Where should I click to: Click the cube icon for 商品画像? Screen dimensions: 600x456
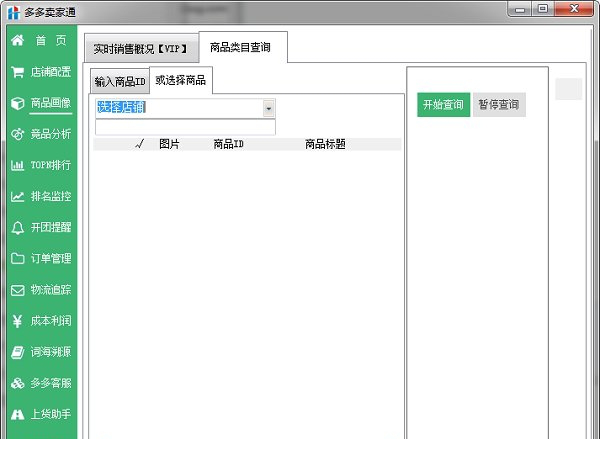tap(18, 103)
